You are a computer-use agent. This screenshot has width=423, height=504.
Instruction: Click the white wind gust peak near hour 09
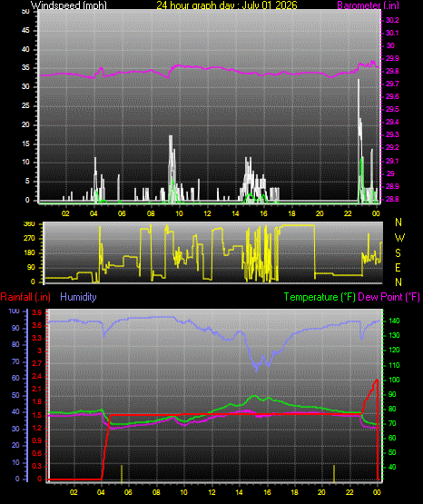[x=171, y=137]
